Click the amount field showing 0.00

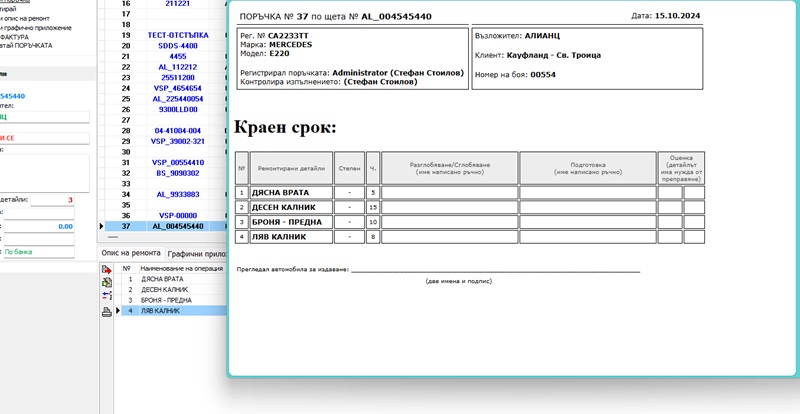point(39,227)
